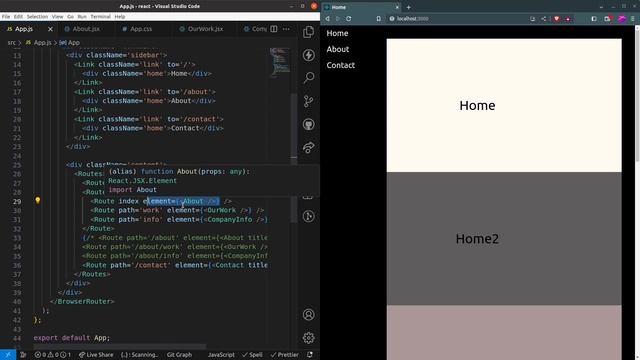
Task: Open the Explorer view in VS Code
Action: click(309, 32)
